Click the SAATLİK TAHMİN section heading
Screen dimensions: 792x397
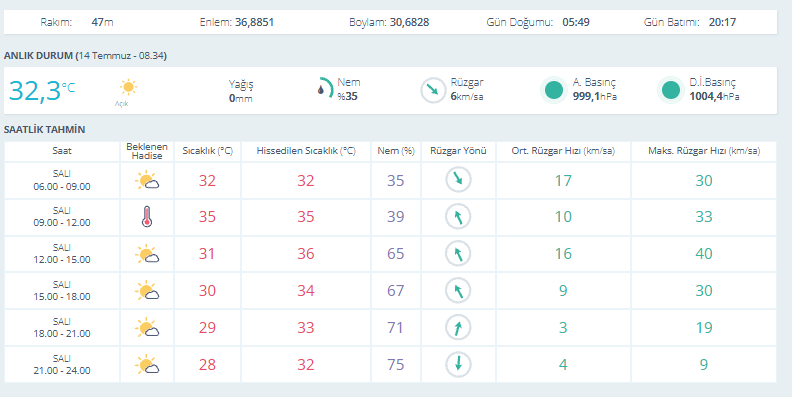pos(44,129)
